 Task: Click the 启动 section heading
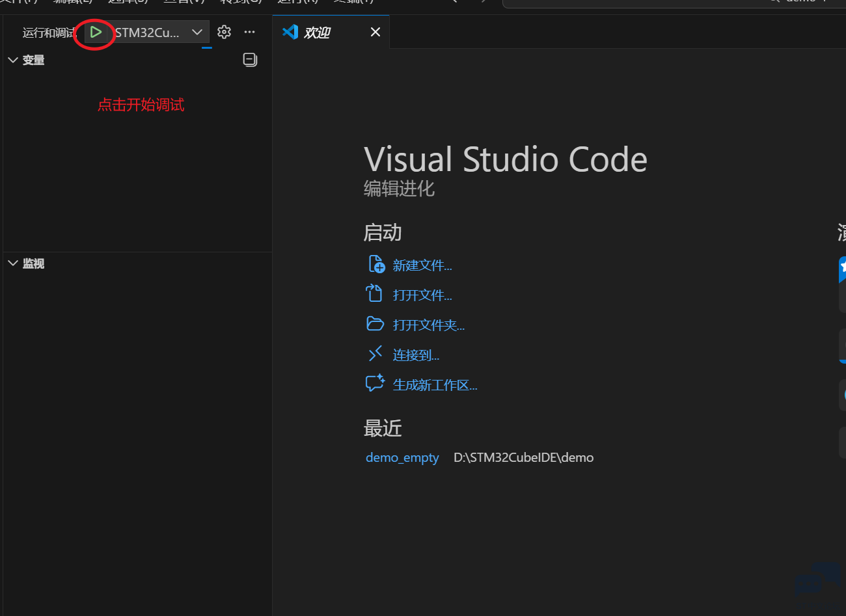tap(383, 233)
